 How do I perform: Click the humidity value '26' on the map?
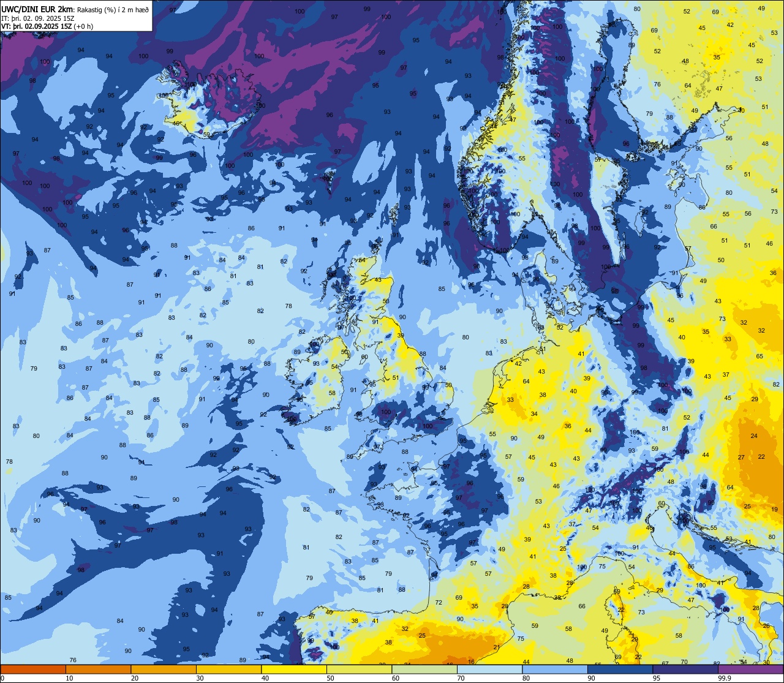766,626
